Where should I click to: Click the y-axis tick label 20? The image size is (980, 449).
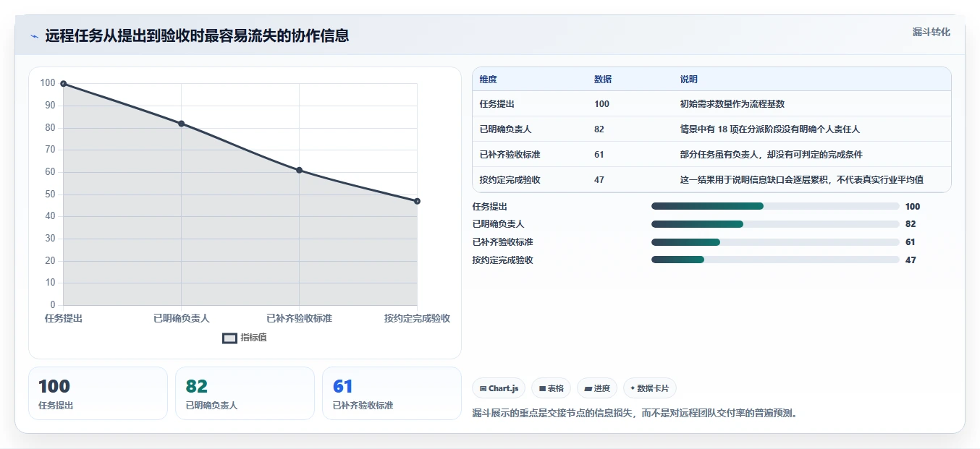point(50,261)
